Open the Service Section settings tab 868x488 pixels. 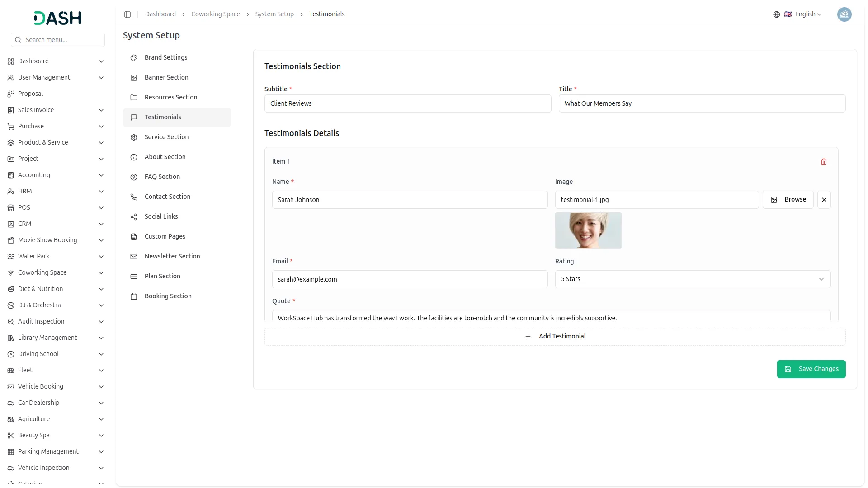pyautogui.click(x=166, y=137)
